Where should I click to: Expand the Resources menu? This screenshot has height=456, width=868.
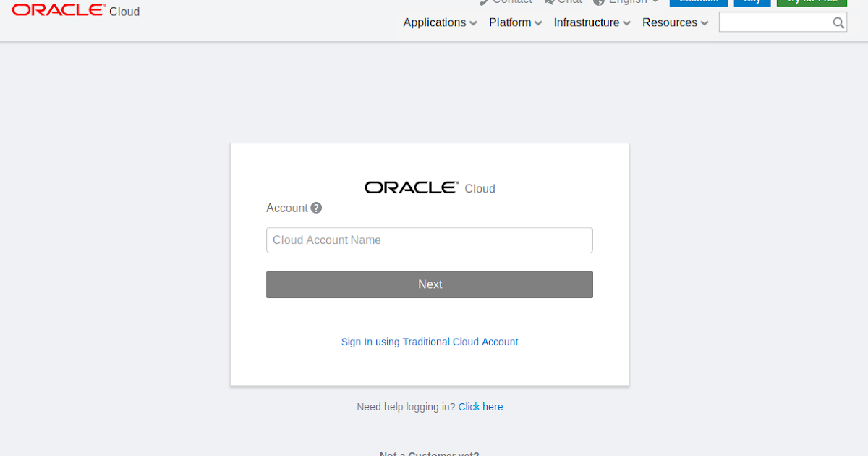tap(674, 22)
